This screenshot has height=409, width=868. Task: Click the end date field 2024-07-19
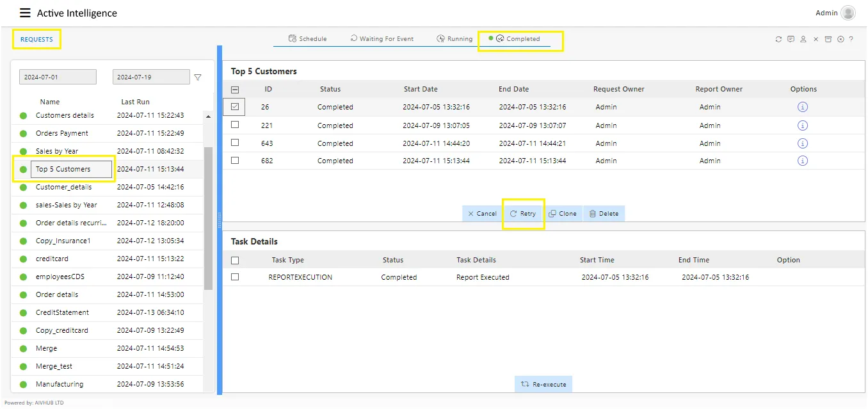pos(151,77)
